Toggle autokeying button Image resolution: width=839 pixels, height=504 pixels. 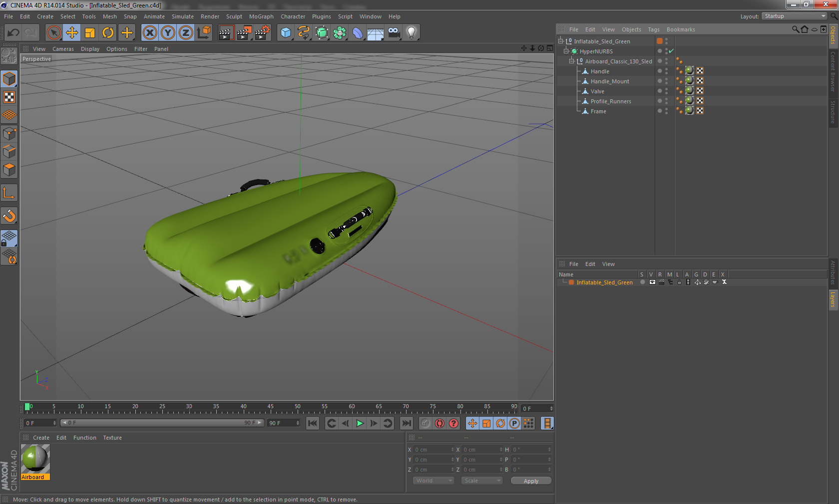439,424
